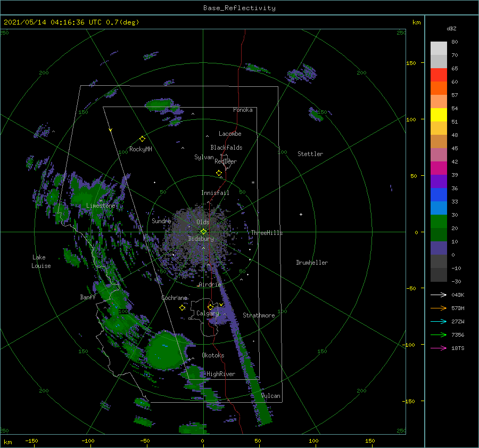Click the Calgary city label
This screenshot has width=479, height=448.
[x=208, y=313]
